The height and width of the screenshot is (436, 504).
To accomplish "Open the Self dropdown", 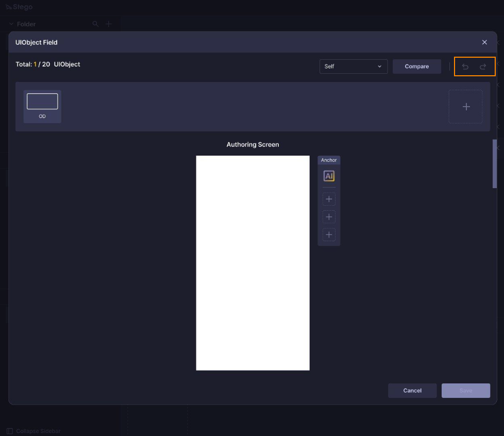I will point(353,66).
